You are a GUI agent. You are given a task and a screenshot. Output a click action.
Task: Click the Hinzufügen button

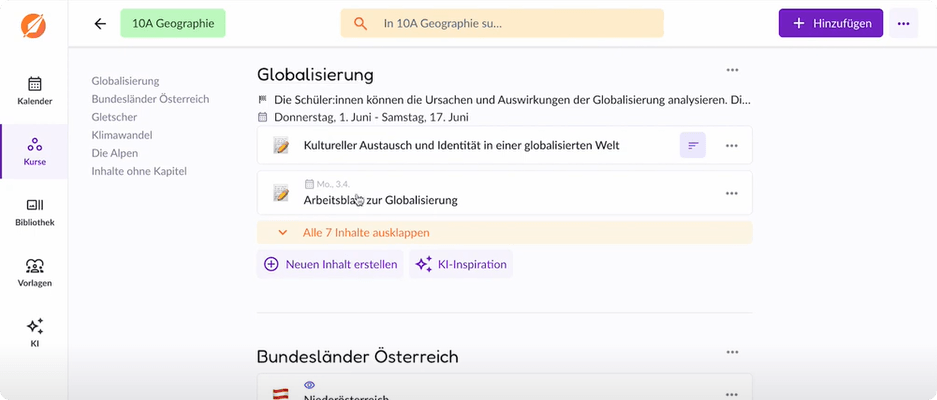[x=830, y=24]
